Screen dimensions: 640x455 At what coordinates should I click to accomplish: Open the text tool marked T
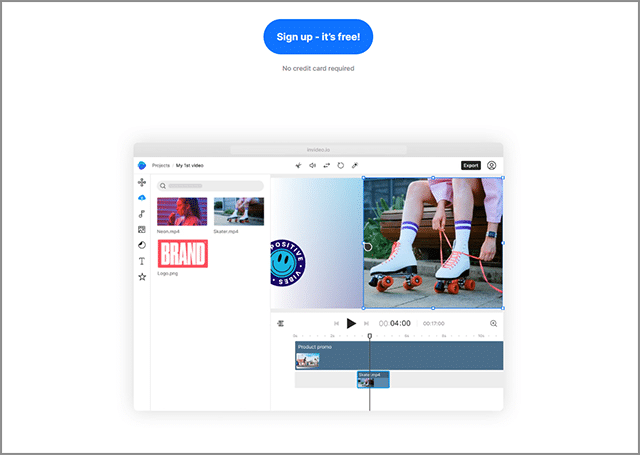tap(142, 261)
